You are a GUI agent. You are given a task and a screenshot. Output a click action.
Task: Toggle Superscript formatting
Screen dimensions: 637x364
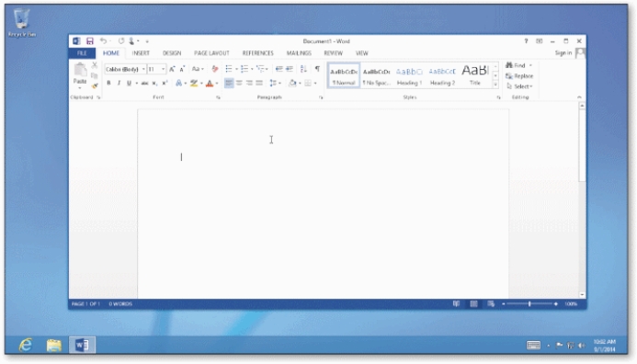click(165, 83)
